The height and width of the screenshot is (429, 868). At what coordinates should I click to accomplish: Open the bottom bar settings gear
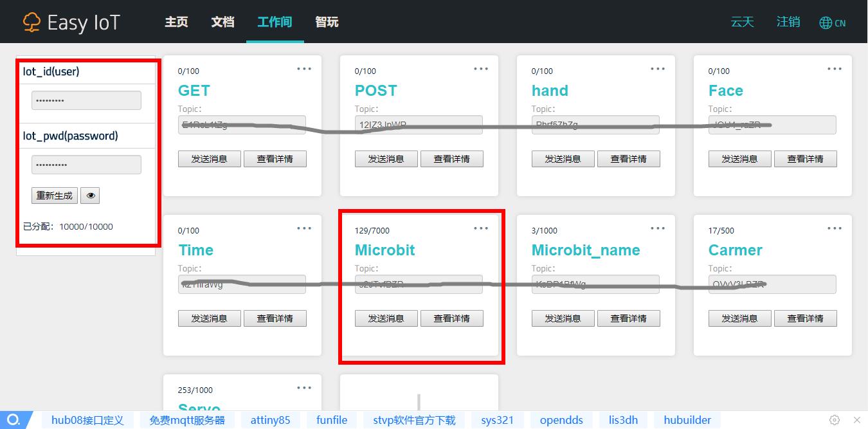pyautogui.click(x=835, y=420)
